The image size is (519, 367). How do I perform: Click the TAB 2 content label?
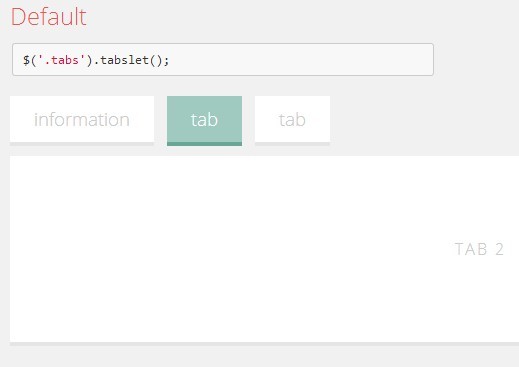479,249
